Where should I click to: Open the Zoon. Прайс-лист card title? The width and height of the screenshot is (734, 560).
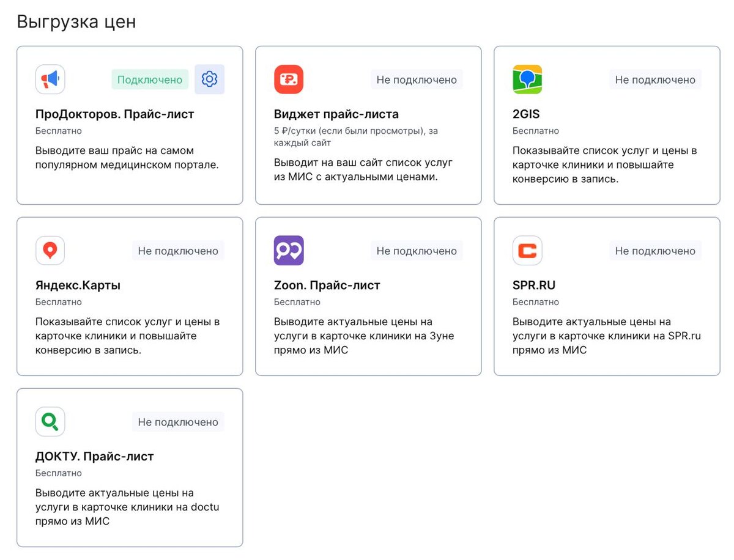pos(327,286)
